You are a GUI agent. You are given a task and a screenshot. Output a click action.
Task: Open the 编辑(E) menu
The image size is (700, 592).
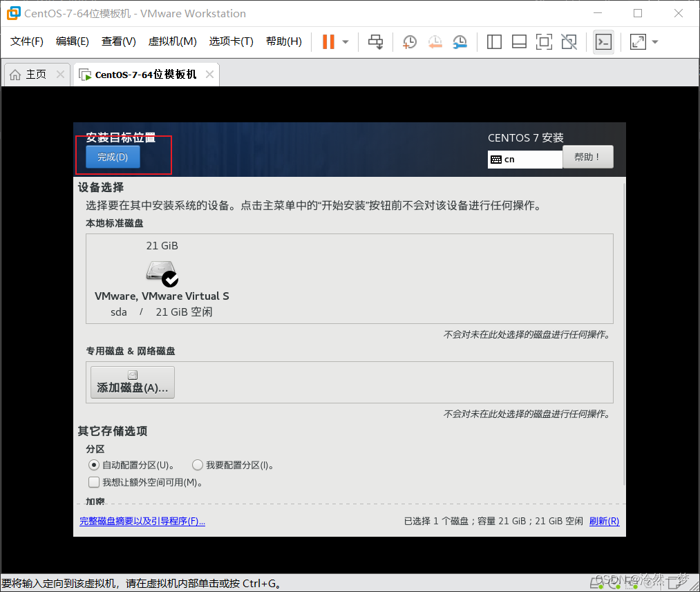tap(73, 41)
